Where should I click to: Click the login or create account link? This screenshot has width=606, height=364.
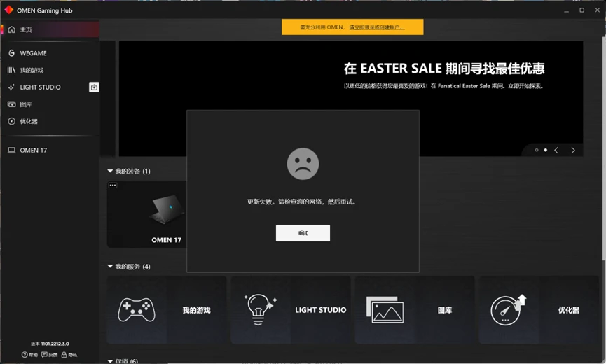[377, 27]
